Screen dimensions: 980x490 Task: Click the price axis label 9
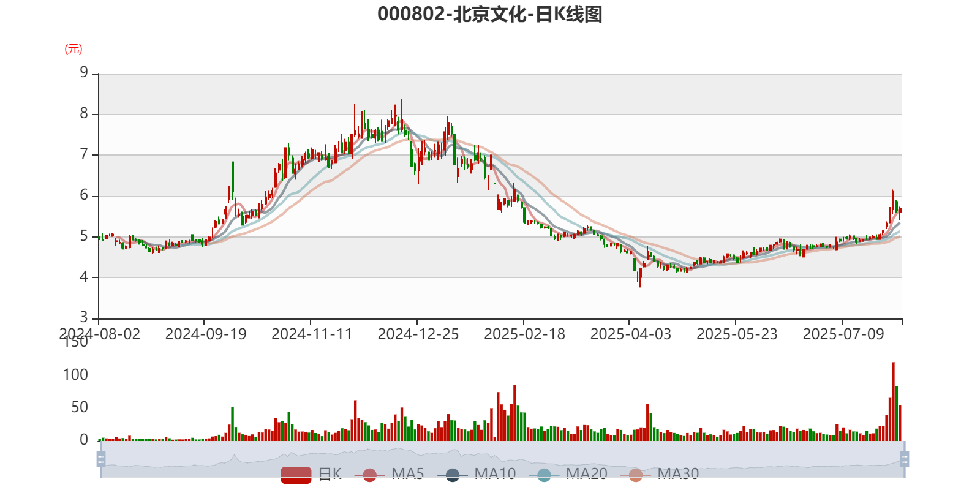click(84, 73)
